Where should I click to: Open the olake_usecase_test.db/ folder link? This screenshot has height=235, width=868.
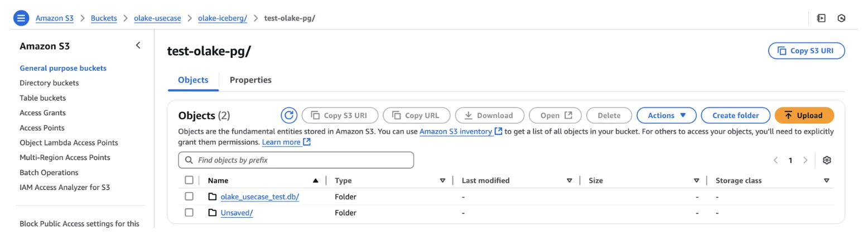(x=259, y=197)
